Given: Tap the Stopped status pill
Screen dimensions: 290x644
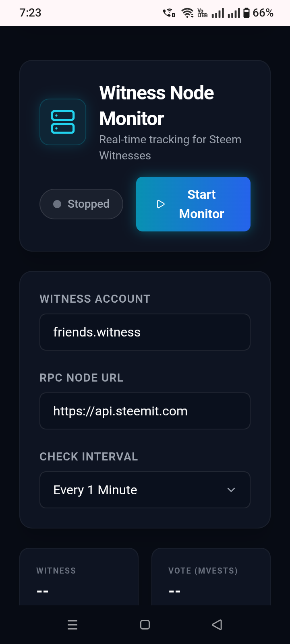Looking at the screenshot, I should 81,204.
